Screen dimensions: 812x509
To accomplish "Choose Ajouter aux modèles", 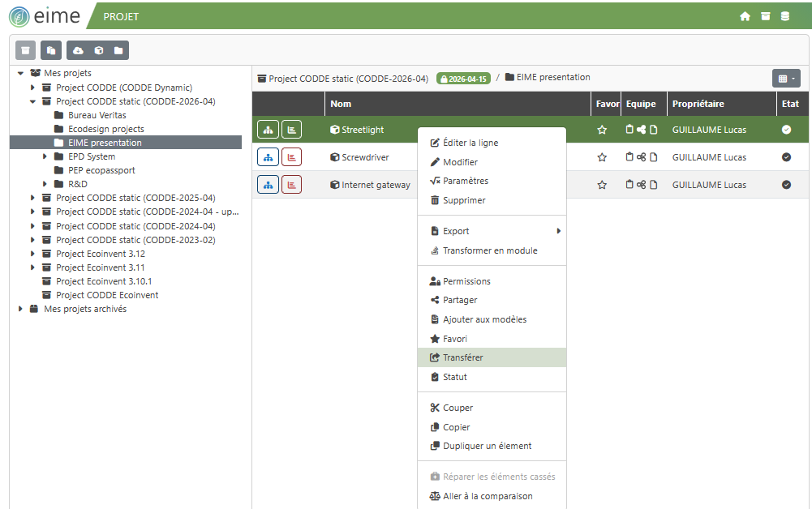I will tap(492, 319).
